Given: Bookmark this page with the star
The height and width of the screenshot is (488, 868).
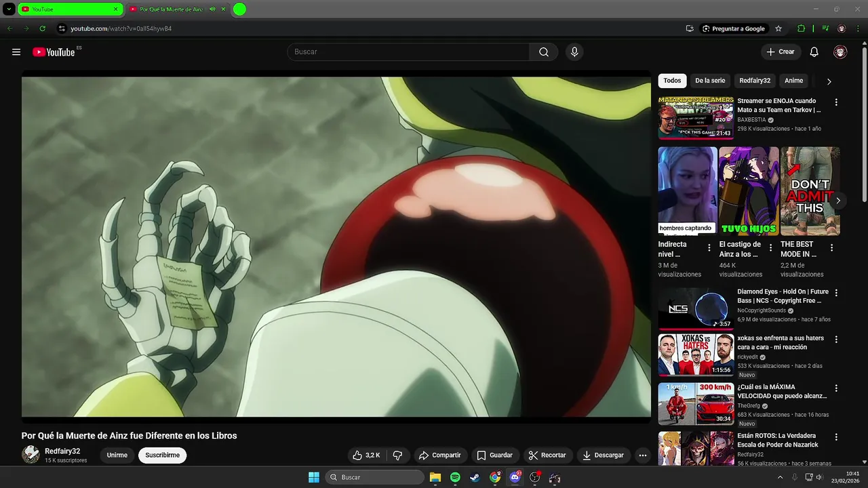Looking at the screenshot, I should tap(778, 28).
